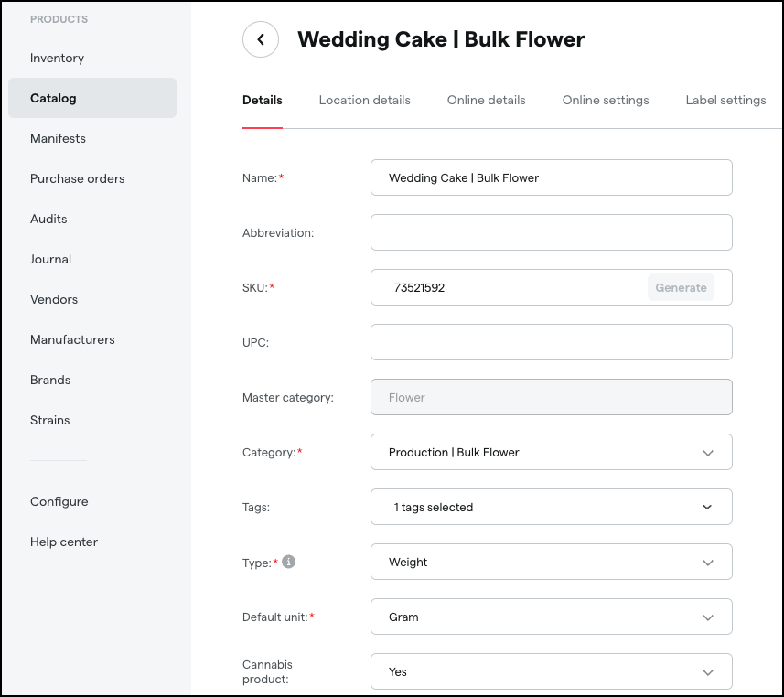This screenshot has height=697, width=784.
Task: Go to Strains in the sidebar
Action: pos(49,420)
